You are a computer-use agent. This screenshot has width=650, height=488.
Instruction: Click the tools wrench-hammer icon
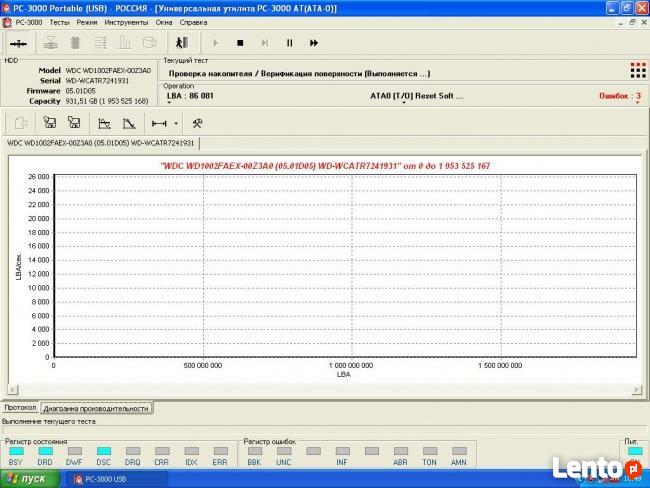tap(198, 123)
